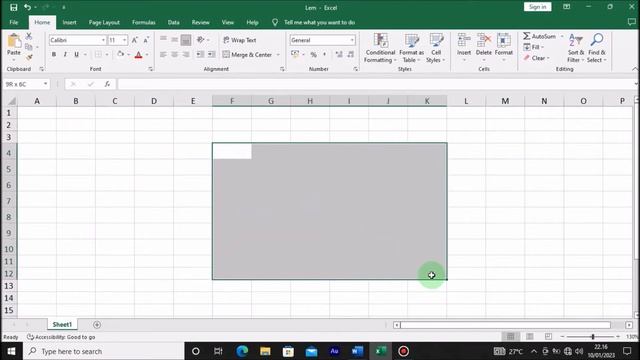Viewport: 640px width, 360px height.
Task: Align text right
Action: tap(186, 54)
